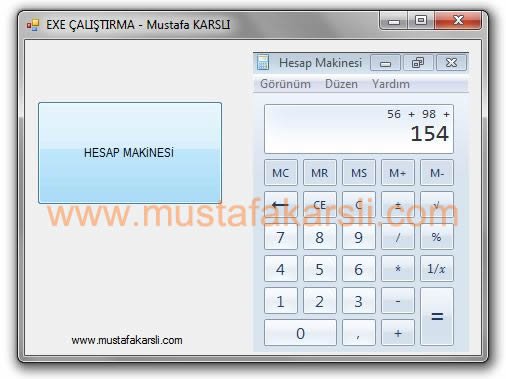The height and width of the screenshot is (379, 506).
Task: Click the www.mustafakarsli.com label at bottom
Action: [127, 340]
